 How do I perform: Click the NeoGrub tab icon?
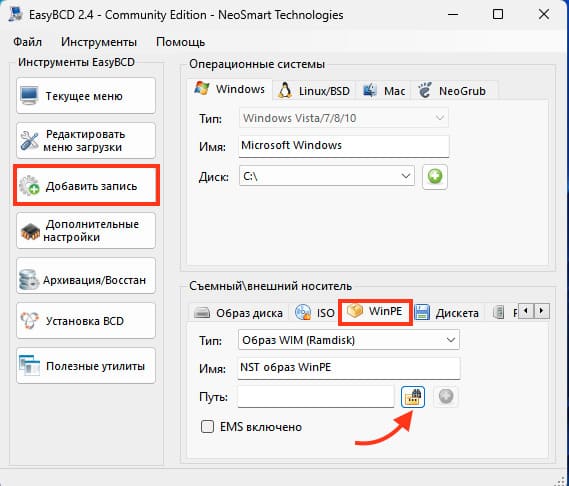tap(425, 90)
